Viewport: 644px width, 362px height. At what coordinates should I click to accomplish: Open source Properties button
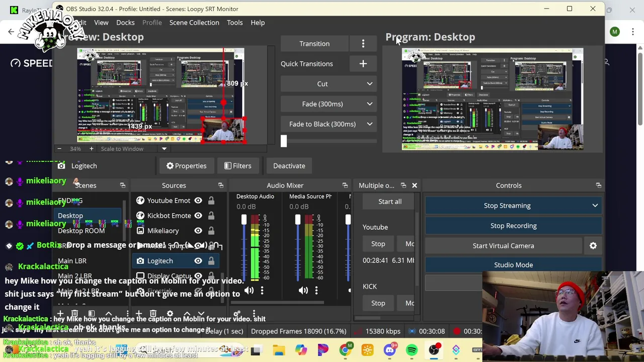click(187, 166)
